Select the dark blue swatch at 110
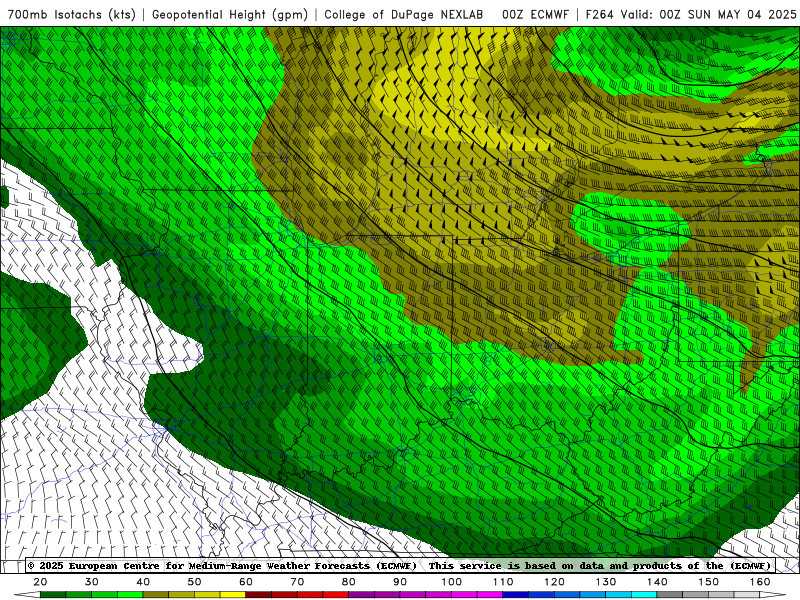Viewport: 800px width, 600px height. [515, 595]
